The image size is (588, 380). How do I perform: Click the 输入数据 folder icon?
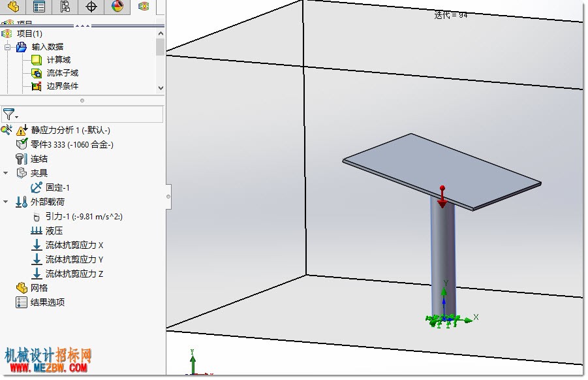tap(22, 47)
